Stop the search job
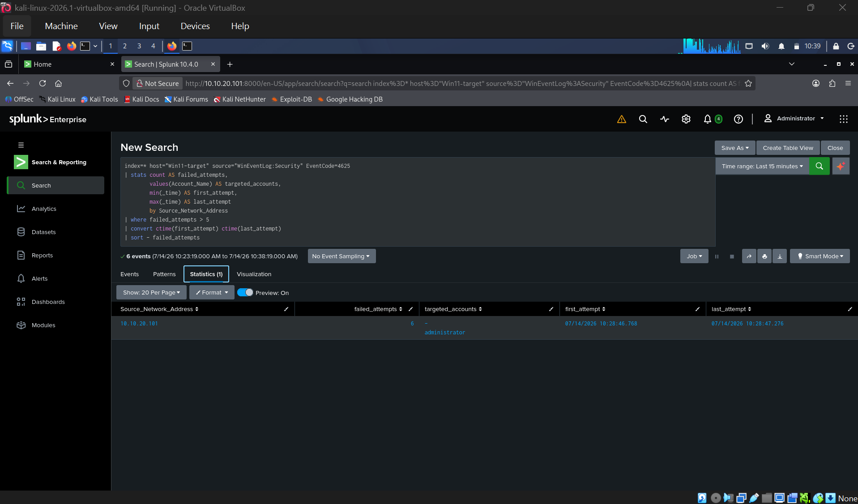858x504 pixels. tap(732, 256)
